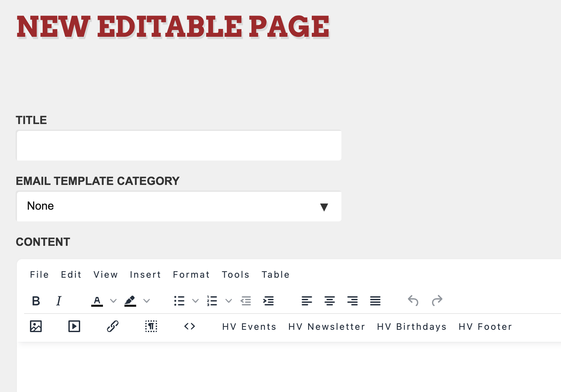Image resolution: width=561 pixels, height=392 pixels.
Task: Justify the text
Action: click(x=375, y=301)
